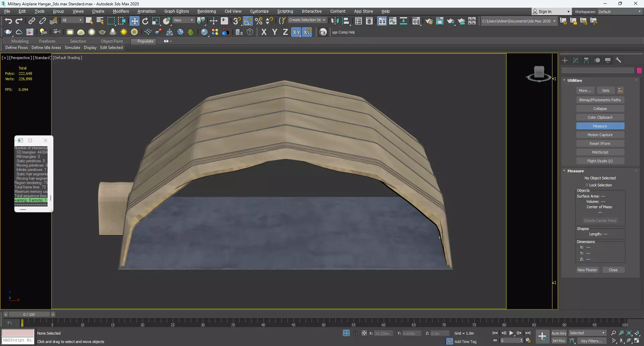Screen dimensions: 644x346
Task: Open the Material Editor icon
Action: pos(416,21)
